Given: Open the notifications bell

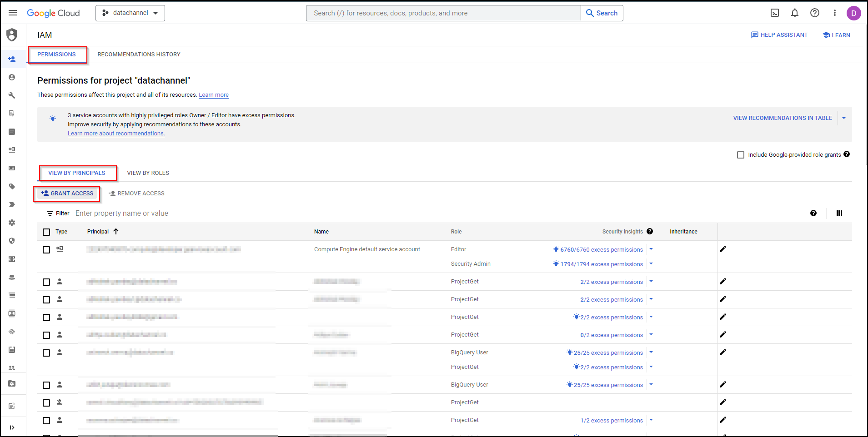Looking at the screenshot, I should click(795, 13).
